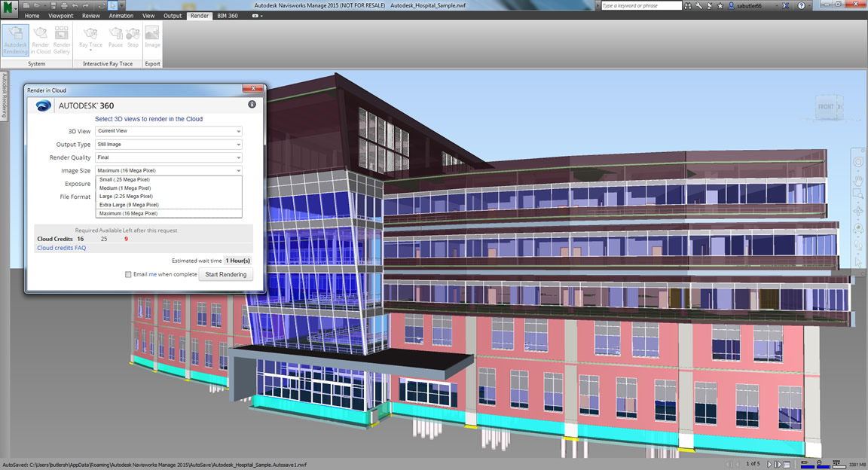The height and width of the screenshot is (470, 868).
Task: Open the sabutler66 account dropdown
Action: 777,5
